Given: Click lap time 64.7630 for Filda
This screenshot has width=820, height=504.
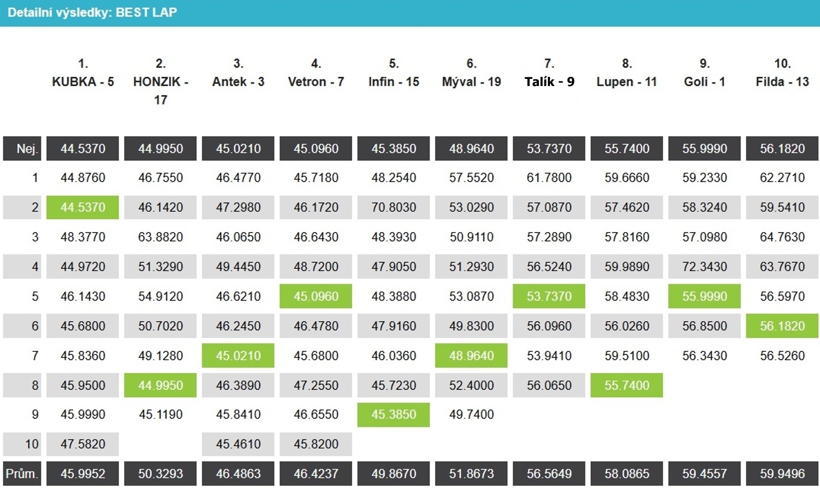Looking at the screenshot, I should pos(782,237).
